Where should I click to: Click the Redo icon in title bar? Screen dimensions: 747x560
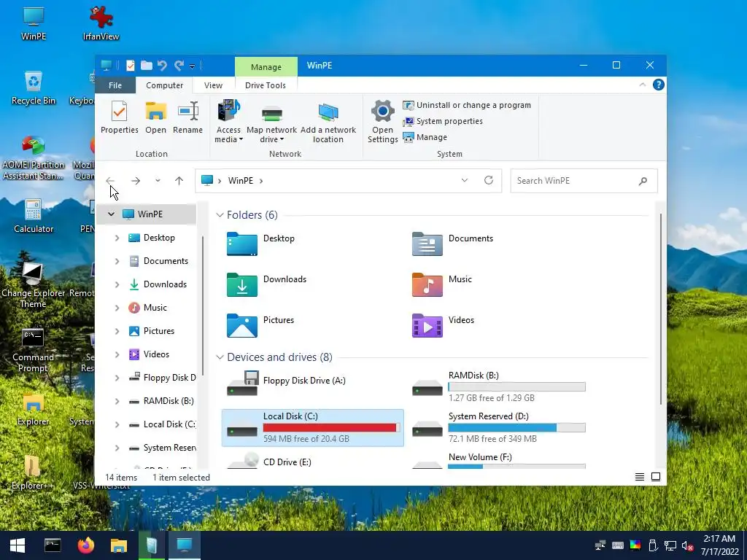click(x=179, y=66)
